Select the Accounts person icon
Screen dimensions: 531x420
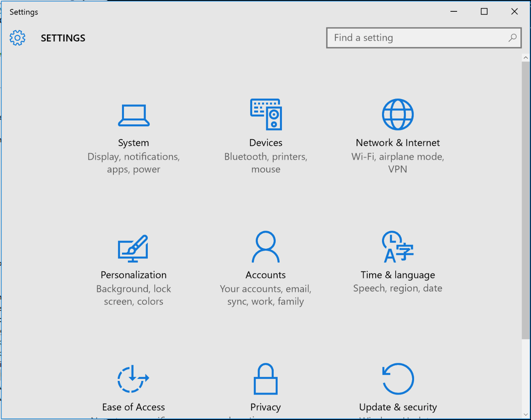[x=266, y=247]
